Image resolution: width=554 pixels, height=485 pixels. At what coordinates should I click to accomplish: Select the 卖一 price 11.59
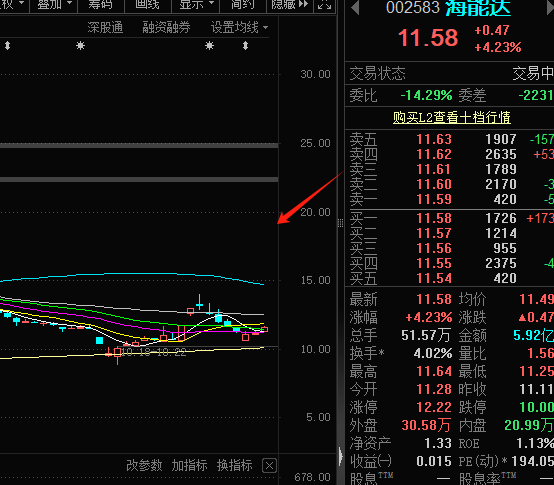click(434, 199)
